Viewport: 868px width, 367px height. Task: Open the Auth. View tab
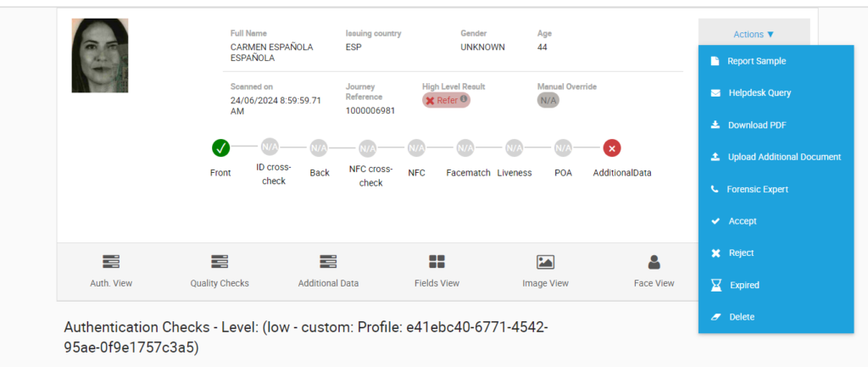click(111, 271)
